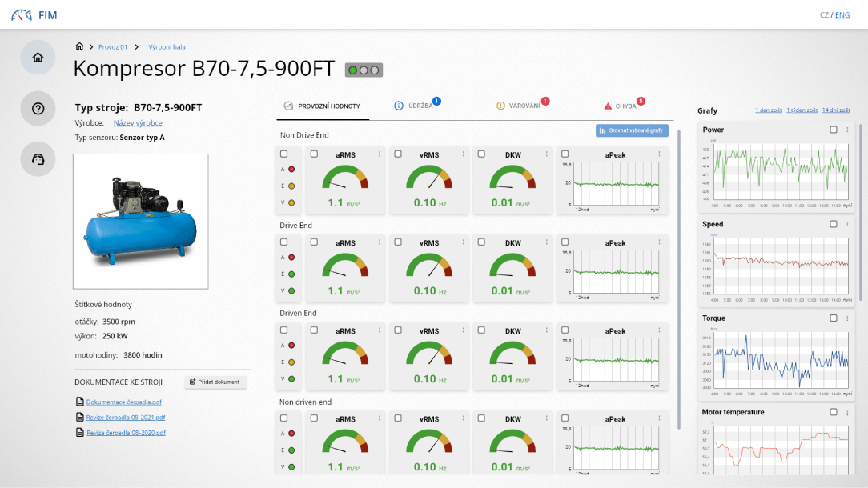
Task: Tick the Drive End DKW checkbox
Action: [482, 242]
